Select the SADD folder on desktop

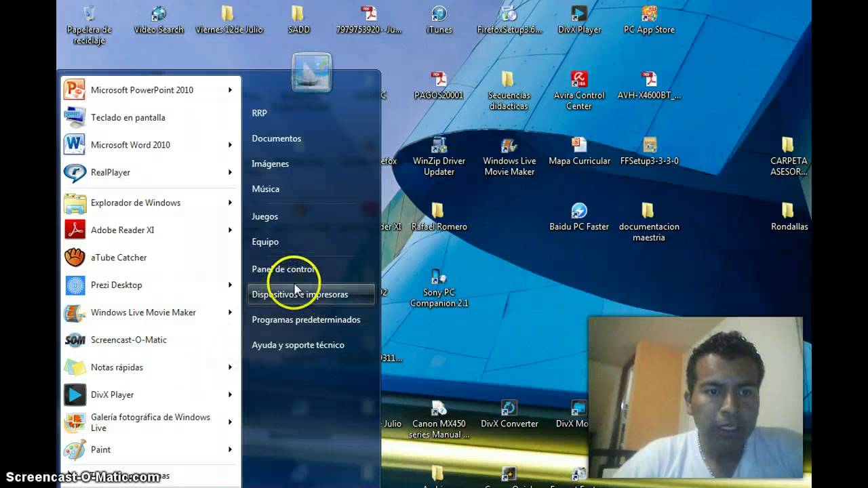click(298, 20)
